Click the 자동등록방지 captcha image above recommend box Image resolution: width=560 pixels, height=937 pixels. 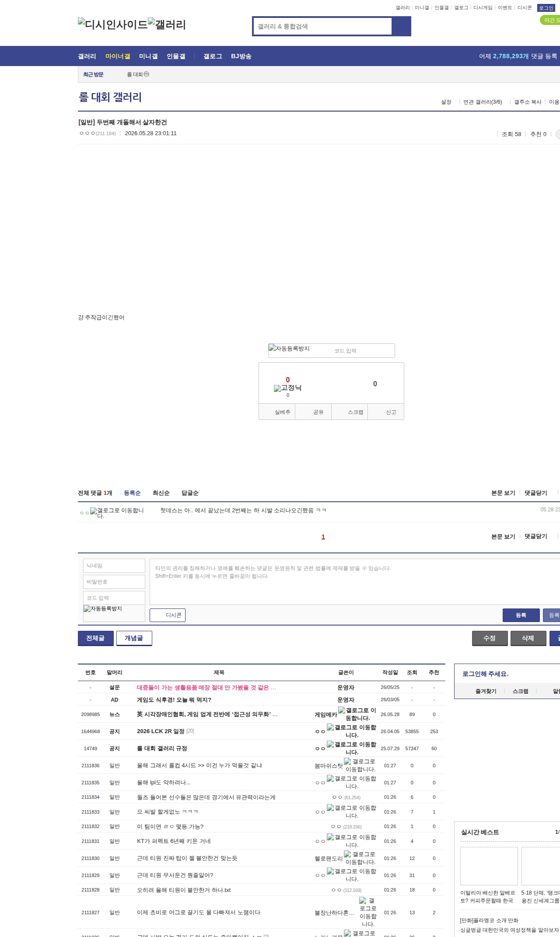[x=289, y=349]
